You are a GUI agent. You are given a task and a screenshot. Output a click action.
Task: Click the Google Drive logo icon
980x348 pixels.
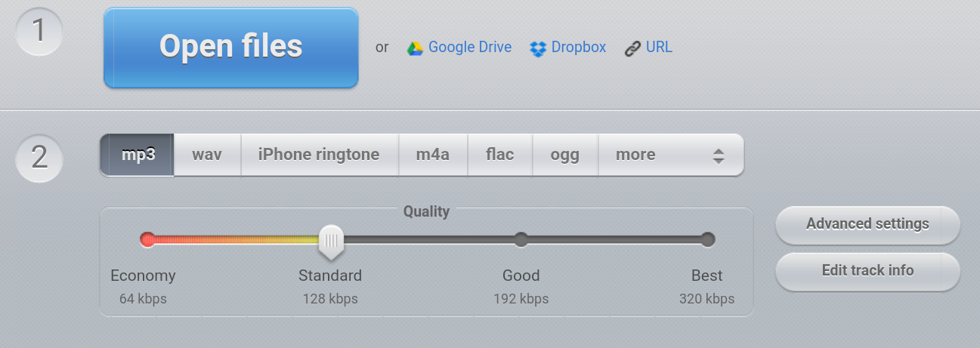click(414, 48)
